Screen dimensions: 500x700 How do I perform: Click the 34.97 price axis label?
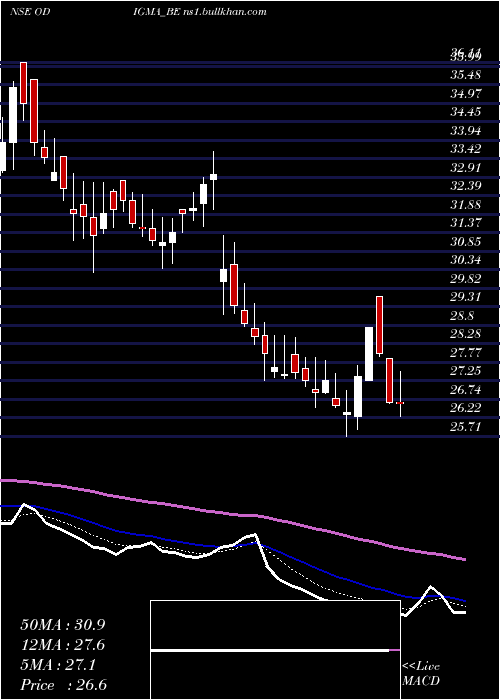pos(465,94)
